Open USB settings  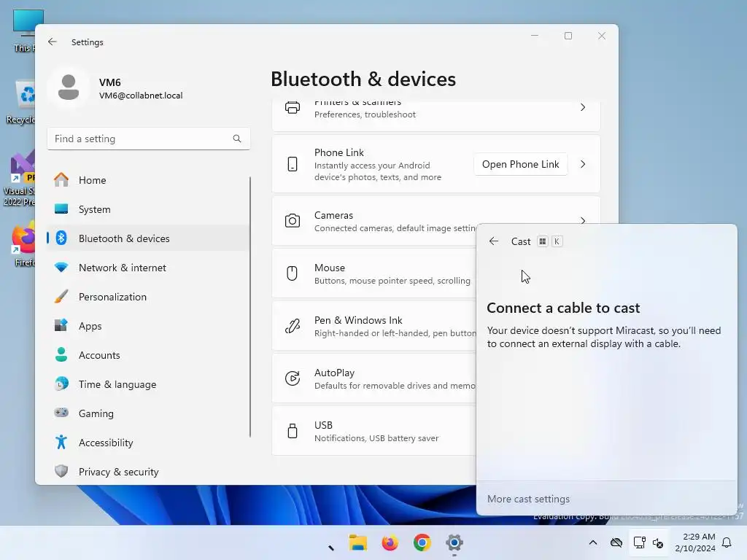(374, 430)
